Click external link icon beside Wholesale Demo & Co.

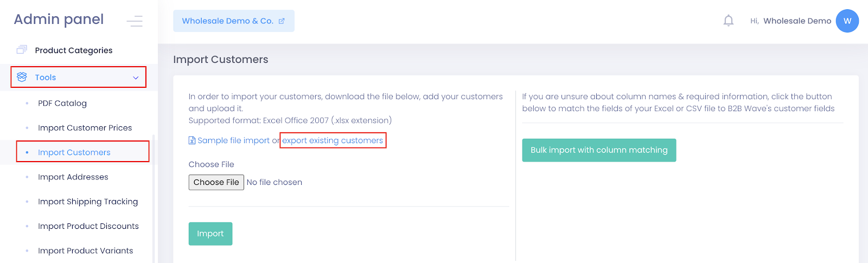pyautogui.click(x=282, y=21)
